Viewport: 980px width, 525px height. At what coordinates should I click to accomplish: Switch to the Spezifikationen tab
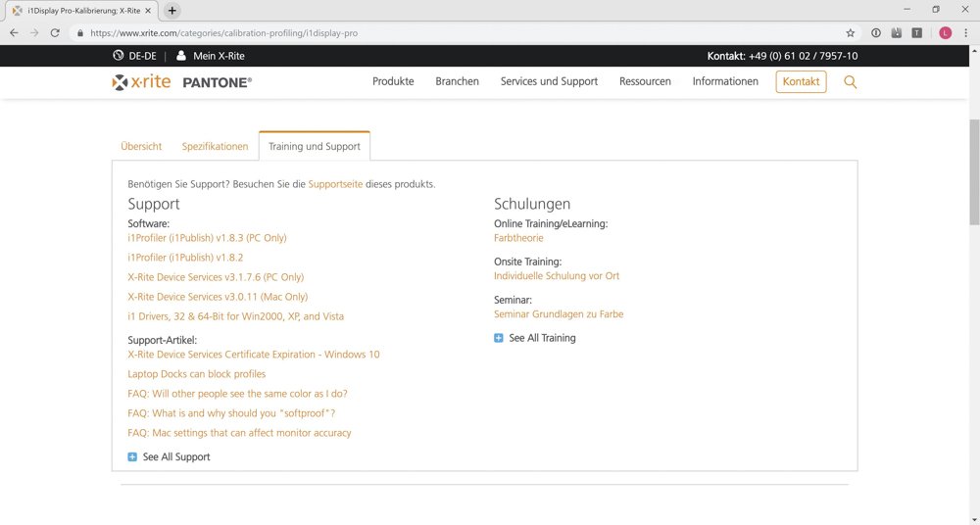coord(215,146)
